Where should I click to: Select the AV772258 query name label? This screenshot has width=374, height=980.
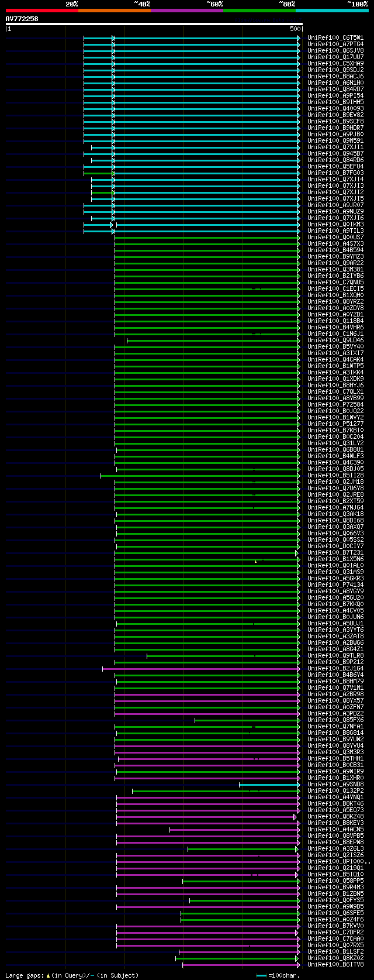click(22, 19)
